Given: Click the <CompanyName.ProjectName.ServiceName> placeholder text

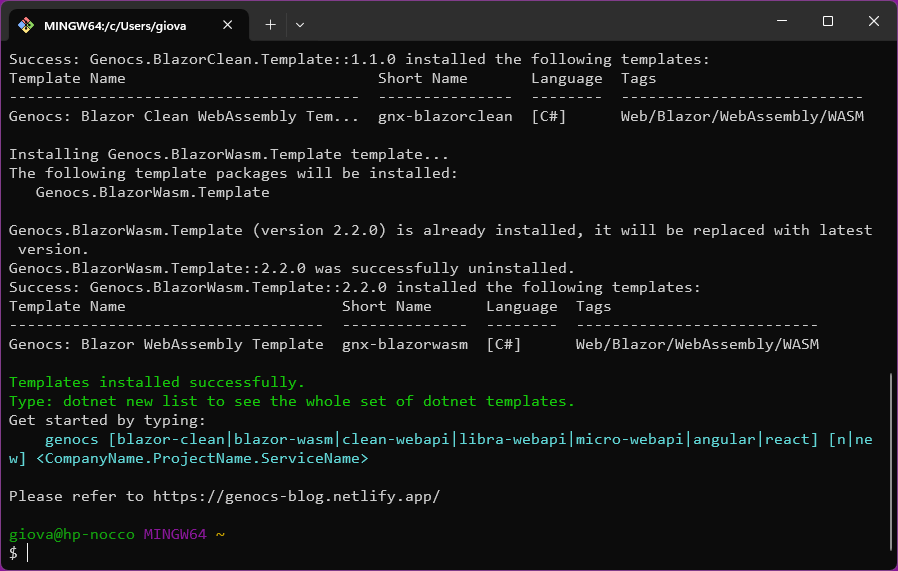Looking at the screenshot, I should 202,458.
